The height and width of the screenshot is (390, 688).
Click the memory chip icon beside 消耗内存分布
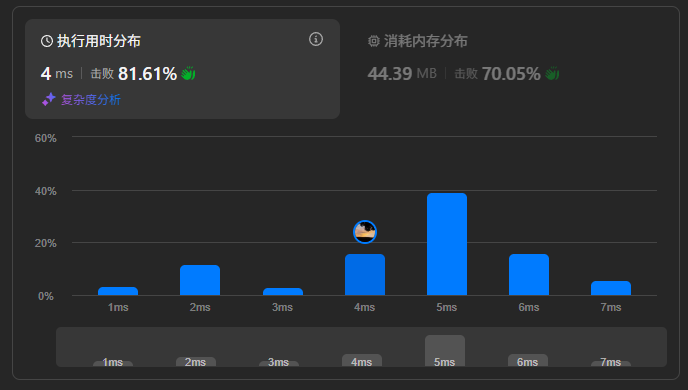coord(373,41)
